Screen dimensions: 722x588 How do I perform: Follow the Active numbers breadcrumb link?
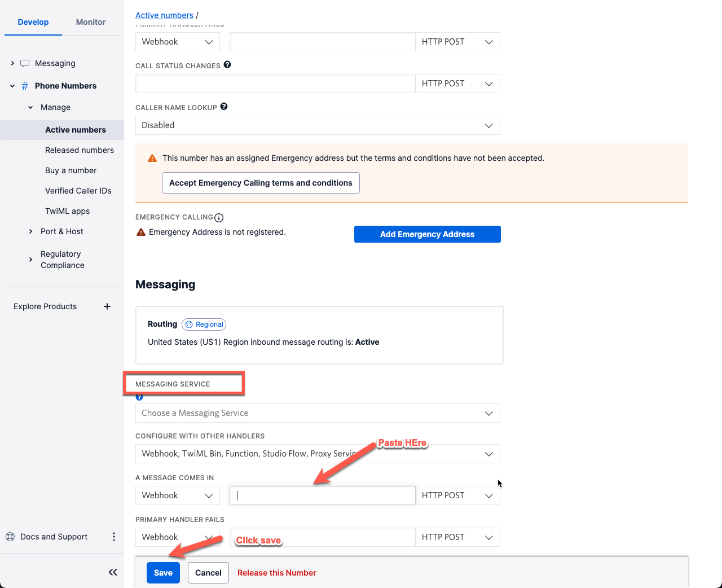[x=164, y=15]
